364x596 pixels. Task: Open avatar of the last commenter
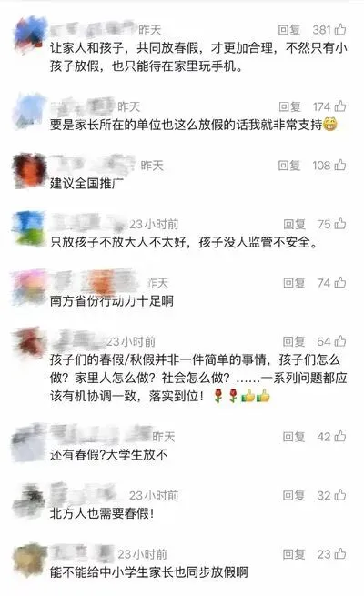coord(30,560)
